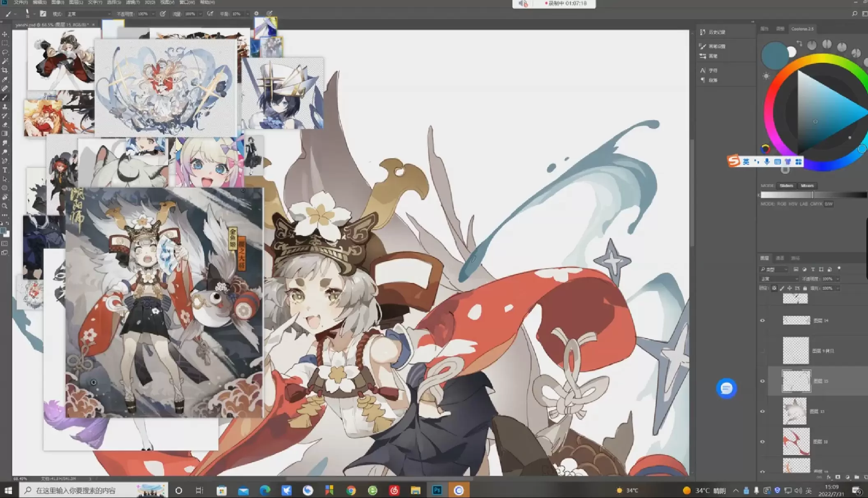Open the layer opacity dropdown arrow
This screenshot has width=868, height=498.
838,279
